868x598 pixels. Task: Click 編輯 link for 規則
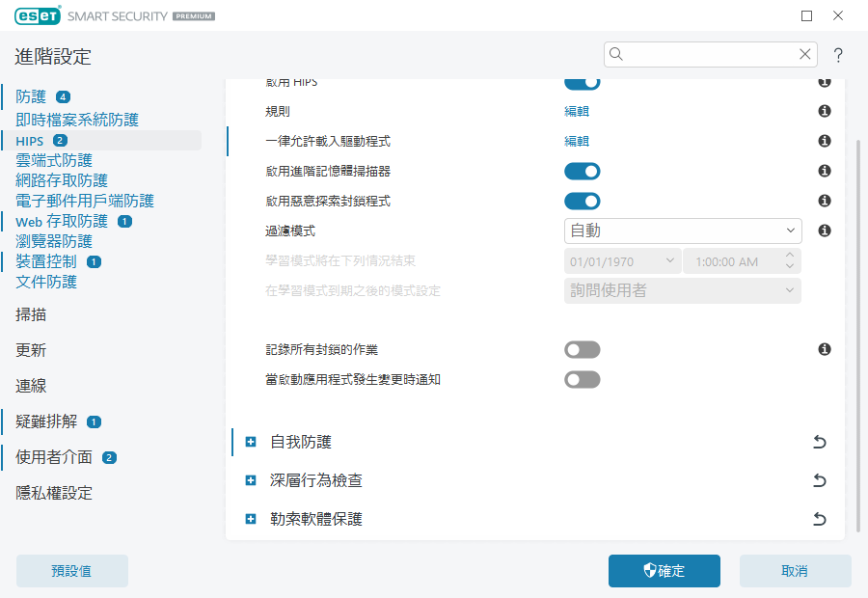click(x=577, y=111)
